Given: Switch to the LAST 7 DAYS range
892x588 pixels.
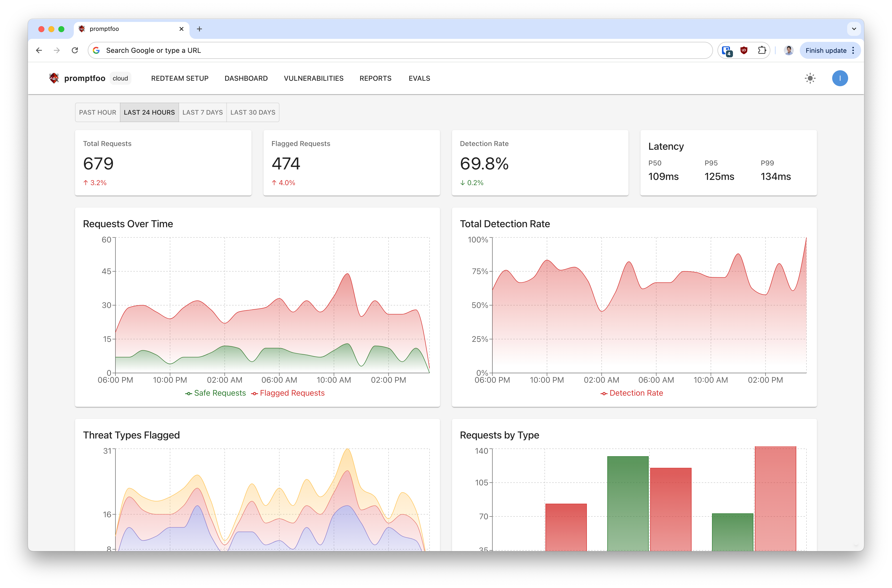Looking at the screenshot, I should [202, 113].
